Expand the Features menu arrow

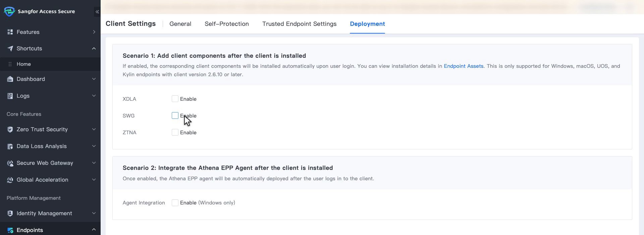[x=94, y=32]
